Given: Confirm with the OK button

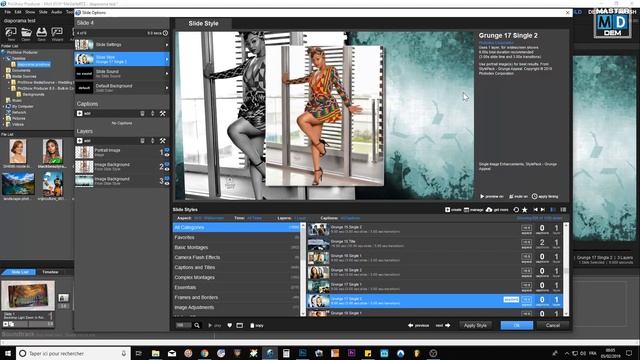Looking at the screenshot, I should pos(517,325).
